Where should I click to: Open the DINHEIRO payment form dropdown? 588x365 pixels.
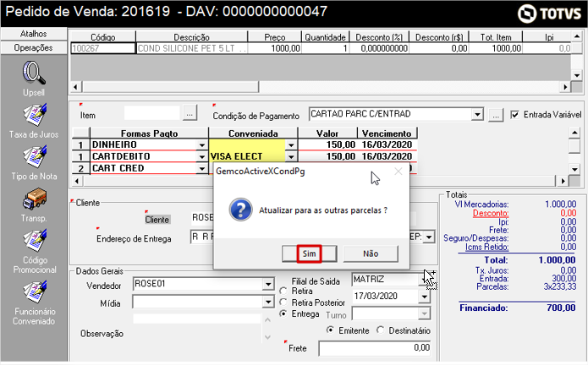pos(202,144)
